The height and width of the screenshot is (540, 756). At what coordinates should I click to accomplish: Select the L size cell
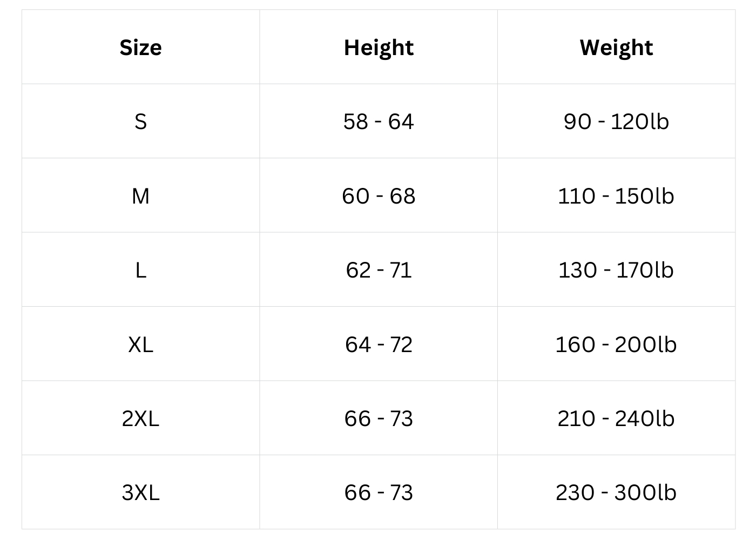[x=140, y=269]
